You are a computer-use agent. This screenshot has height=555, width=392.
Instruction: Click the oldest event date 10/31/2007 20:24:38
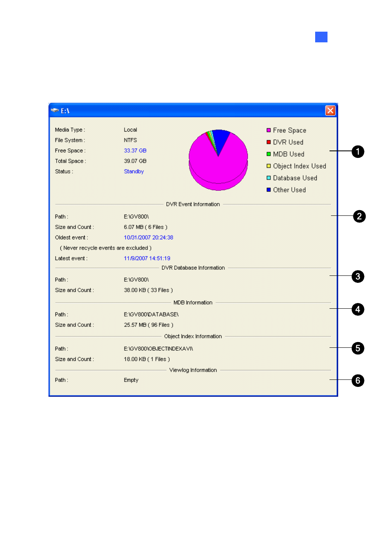pyautogui.click(x=148, y=238)
